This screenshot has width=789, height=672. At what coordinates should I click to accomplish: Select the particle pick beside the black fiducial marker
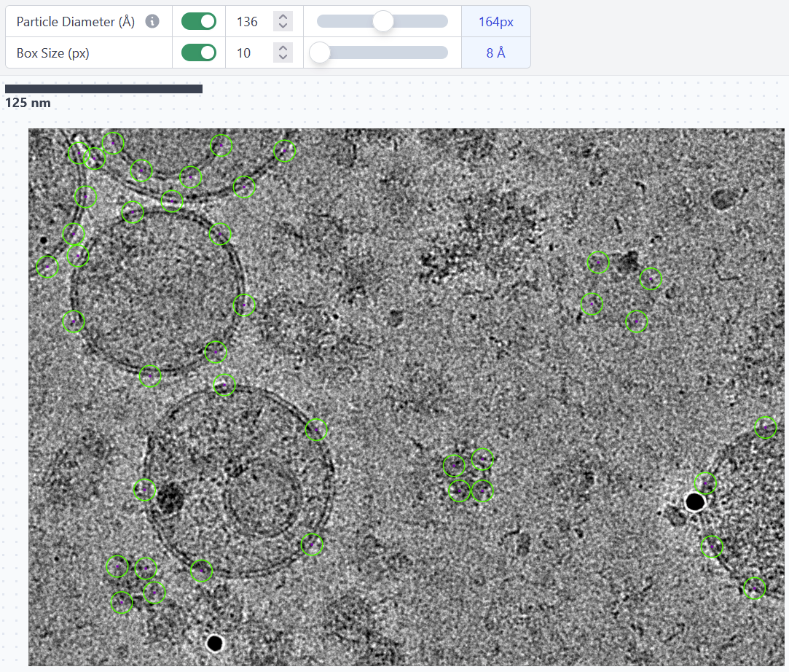coord(705,482)
